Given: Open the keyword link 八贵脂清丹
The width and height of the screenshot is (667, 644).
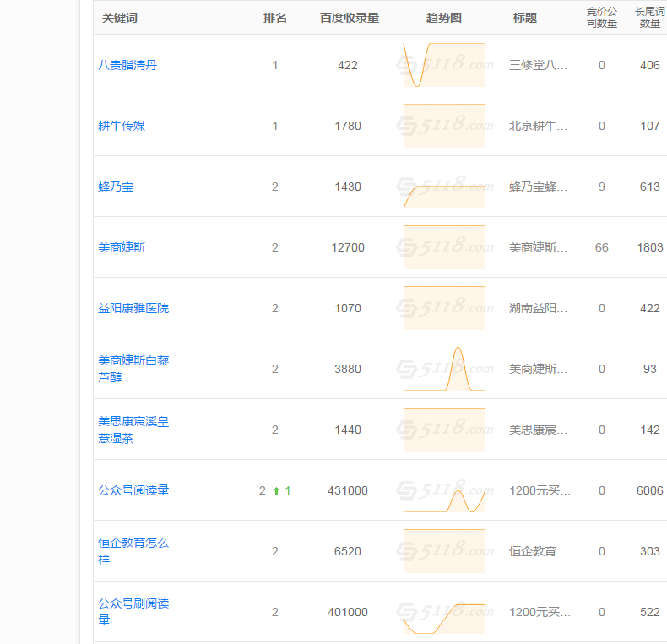Looking at the screenshot, I should click(x=127, y=65).
